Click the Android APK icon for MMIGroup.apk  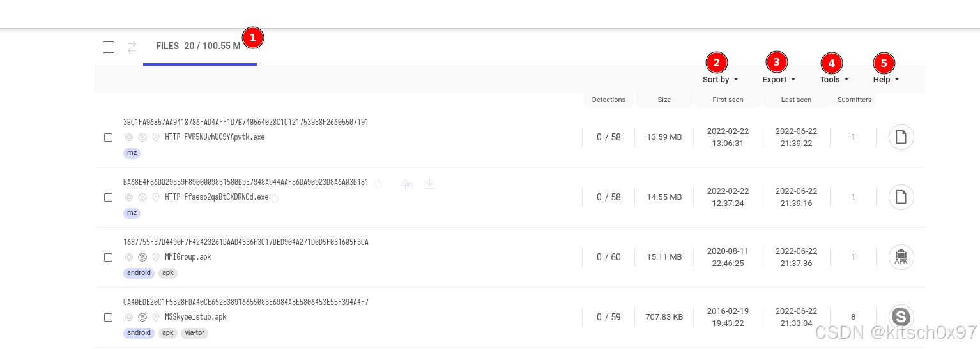pos(901,257)
